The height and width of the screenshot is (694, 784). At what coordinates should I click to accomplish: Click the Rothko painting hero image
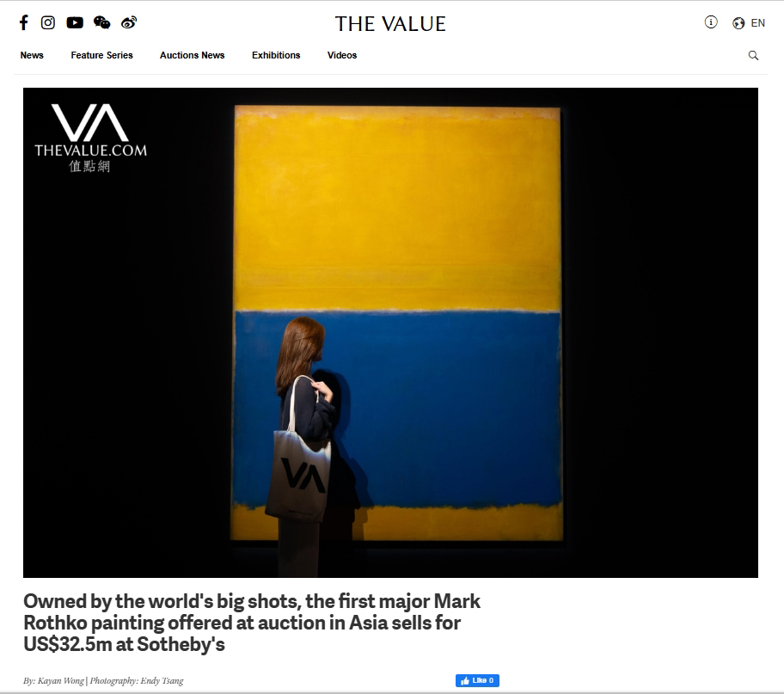(x=390, y=333)
